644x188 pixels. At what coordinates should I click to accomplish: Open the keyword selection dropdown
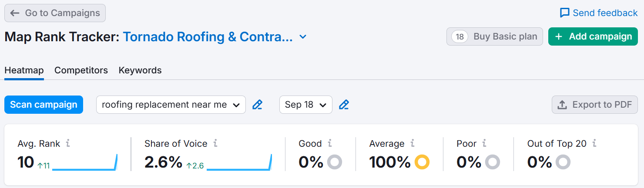click(x=171, y=105)
